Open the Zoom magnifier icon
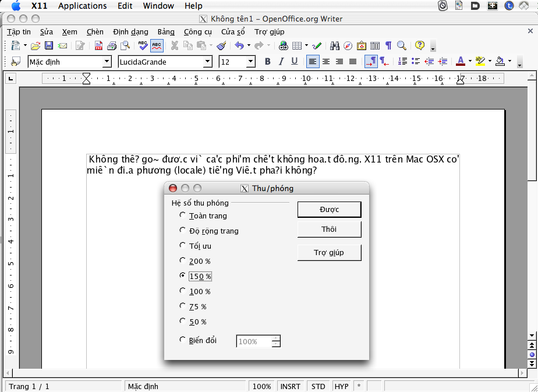538x392 pixels. tap(401, 45)
